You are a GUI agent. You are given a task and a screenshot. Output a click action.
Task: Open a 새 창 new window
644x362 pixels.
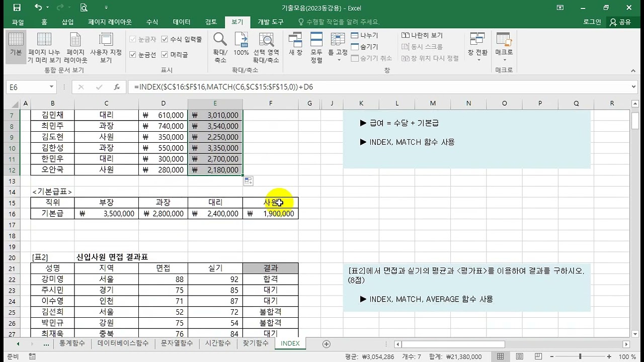pos(295,44)
